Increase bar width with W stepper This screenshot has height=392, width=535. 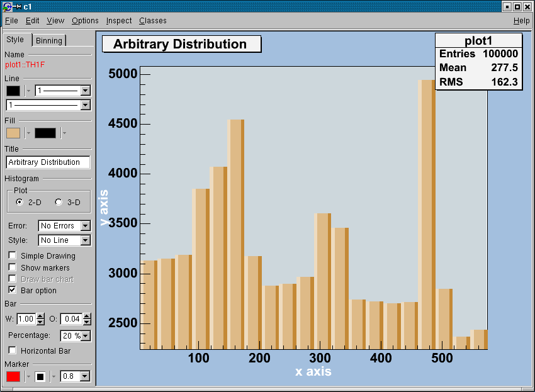(x=41, y=316)
